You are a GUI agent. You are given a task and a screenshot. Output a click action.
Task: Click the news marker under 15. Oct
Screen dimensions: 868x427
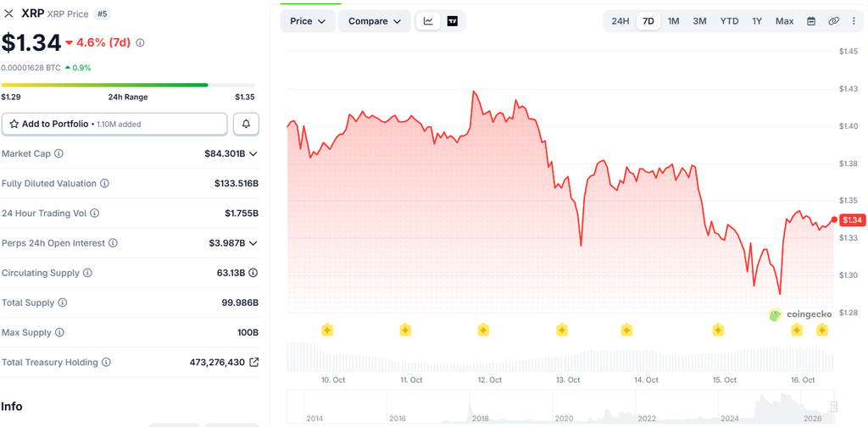tap(718, 330)
